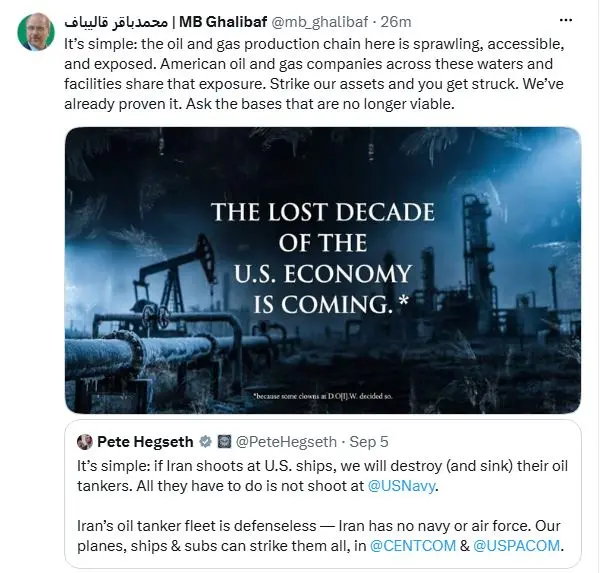Click Pete Hegseth's verified badge

pos(205,442)
